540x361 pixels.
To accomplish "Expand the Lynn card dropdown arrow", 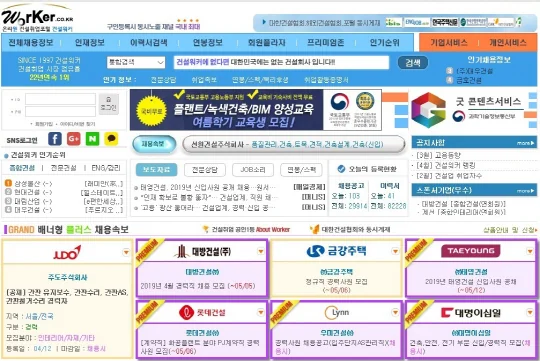I will [x=395, y=312].
